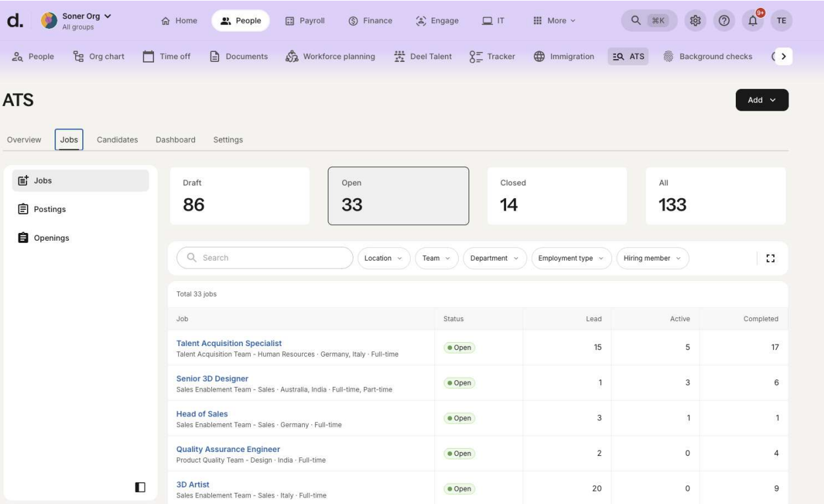Screen dimensions: 824x504
Task: Open Quality Assurance Engineer job
Action: 228,449
